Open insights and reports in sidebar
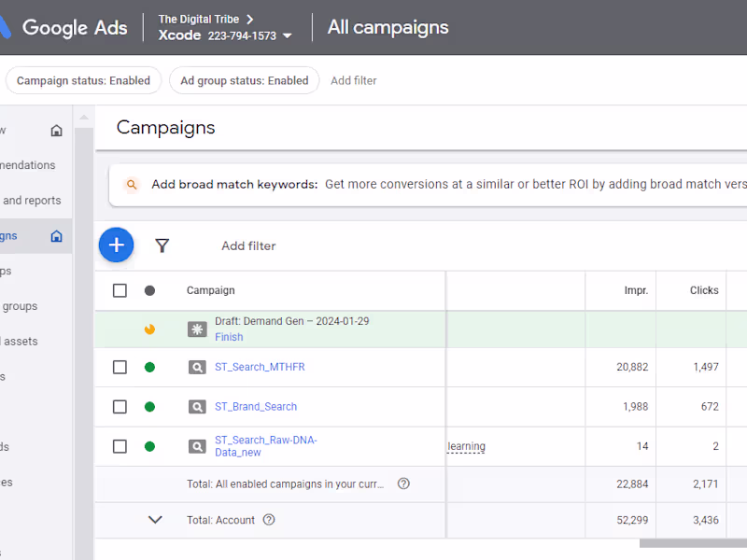The width and height of the screenshot is (747, 560). (x=32, y=201)
